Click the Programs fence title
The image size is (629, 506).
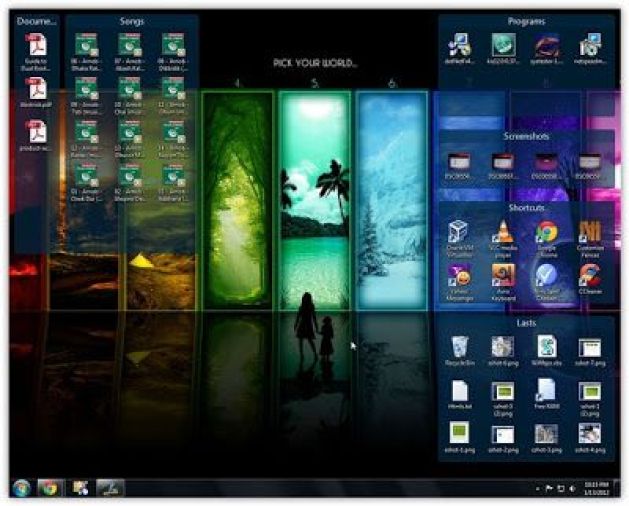click(526, 21)
